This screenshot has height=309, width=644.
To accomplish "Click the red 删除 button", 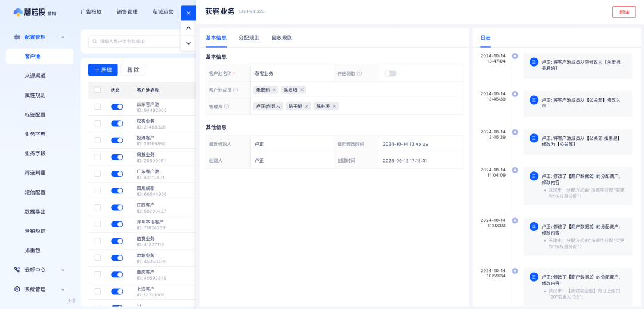I will click(624, 12).
